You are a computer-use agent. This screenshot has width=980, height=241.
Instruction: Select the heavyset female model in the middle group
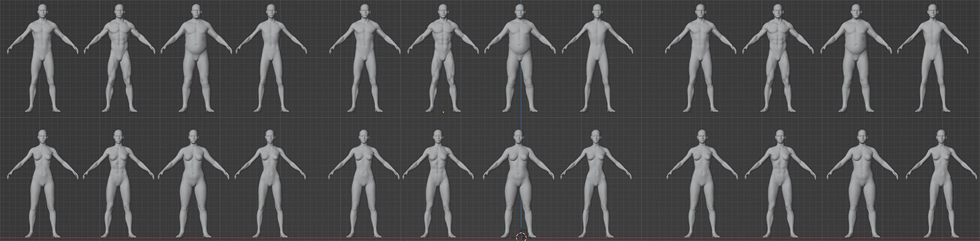(x=519, y=183)
